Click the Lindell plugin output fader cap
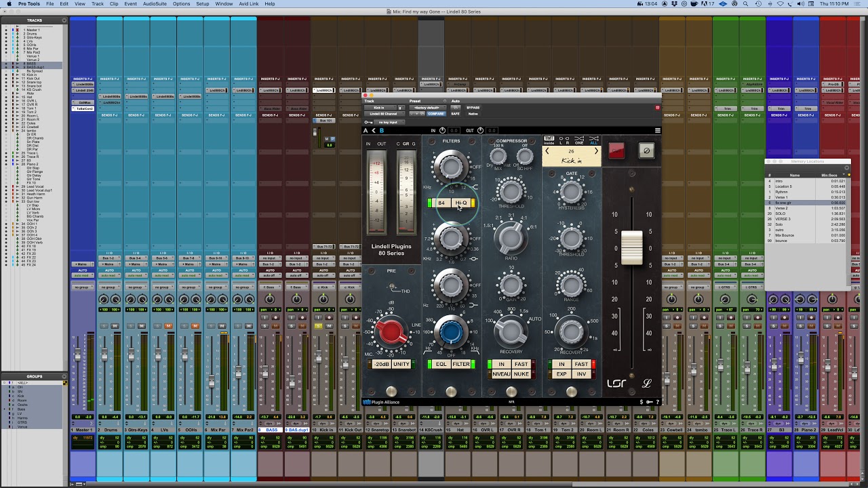The height and width of the screenshot is (488, 868). point(632,247)
